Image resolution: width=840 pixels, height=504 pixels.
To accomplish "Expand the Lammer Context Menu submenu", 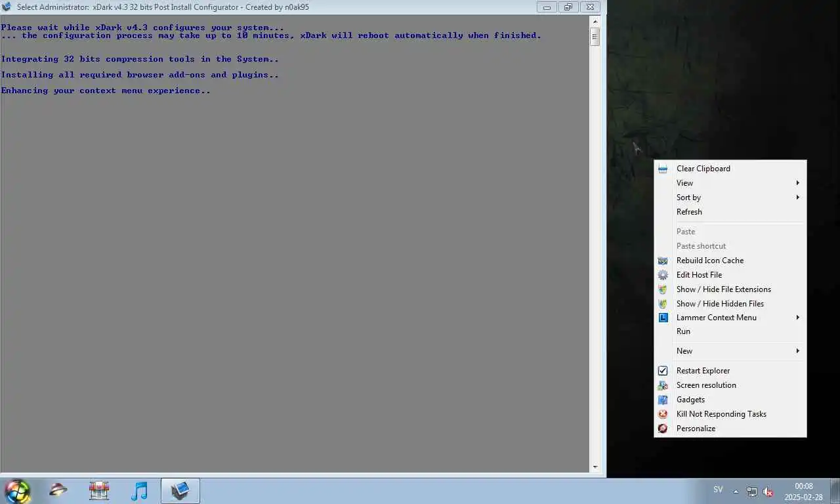I will [x=730, y=318].
